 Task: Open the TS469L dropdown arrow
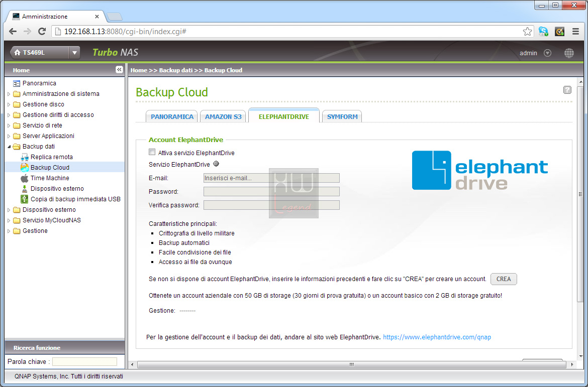(74, 53)
